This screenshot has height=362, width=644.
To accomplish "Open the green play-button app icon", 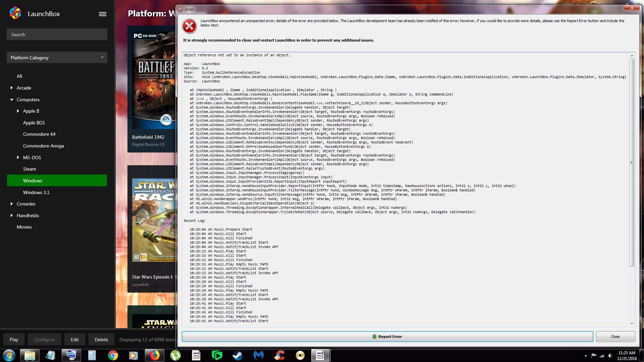I will click(x=217, y=355).
